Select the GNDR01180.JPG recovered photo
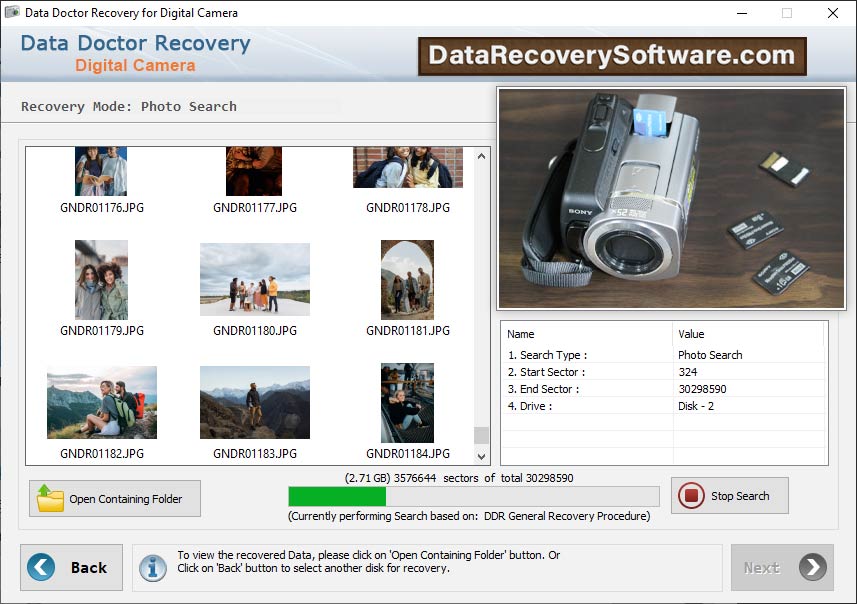 [254, 278]
